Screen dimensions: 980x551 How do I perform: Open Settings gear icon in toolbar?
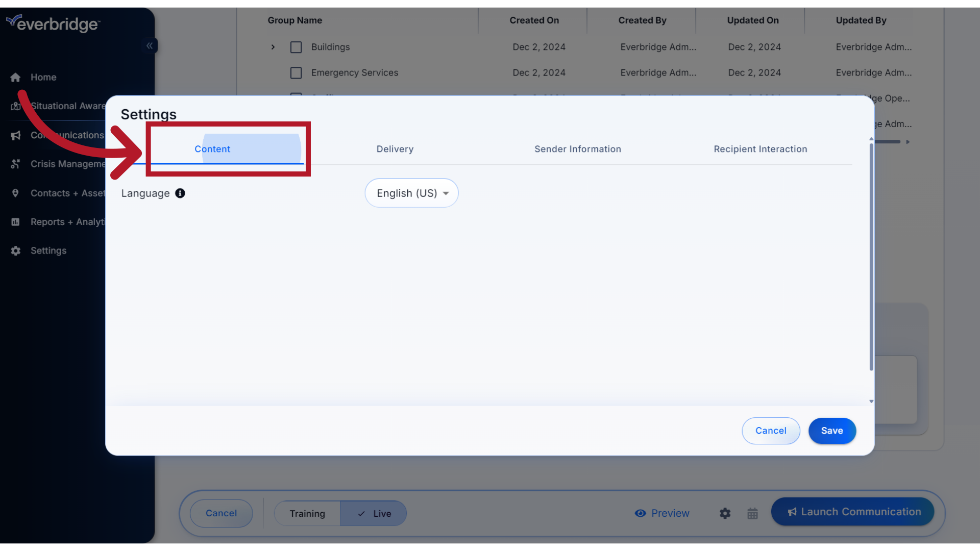point(725,513)
